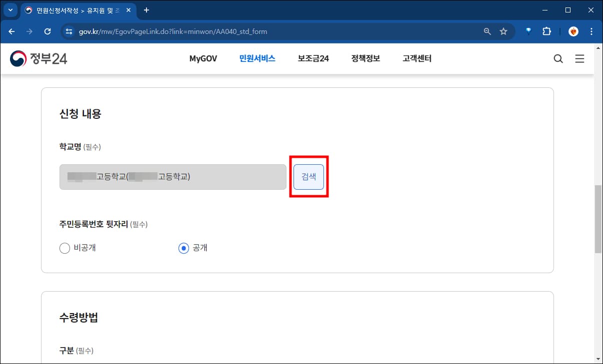The width and height of the screenshot is (603, 364).
Task: Bookmark the page using the star icon
Action: (x=503, y=31)
